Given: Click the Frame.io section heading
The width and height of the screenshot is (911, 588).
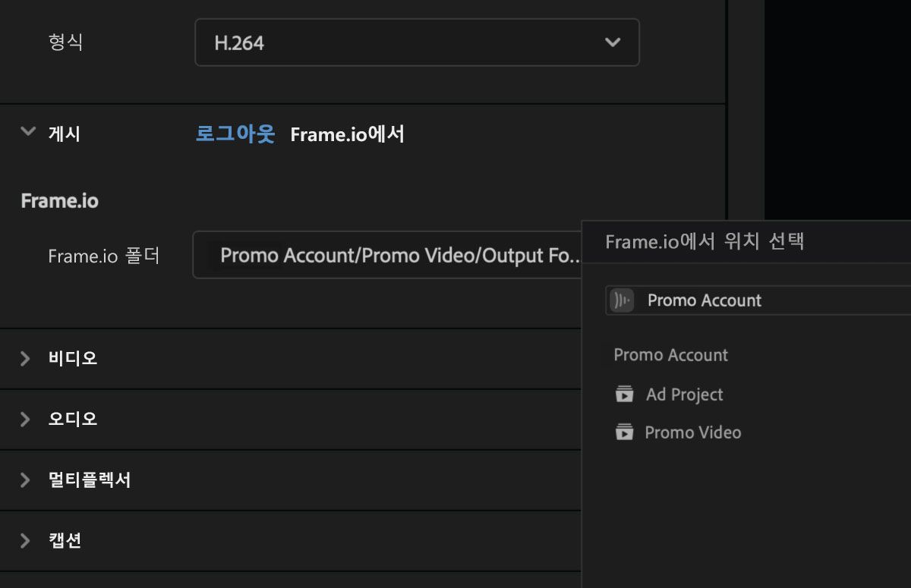Looking at the screenshot, I should click(60, 201).
